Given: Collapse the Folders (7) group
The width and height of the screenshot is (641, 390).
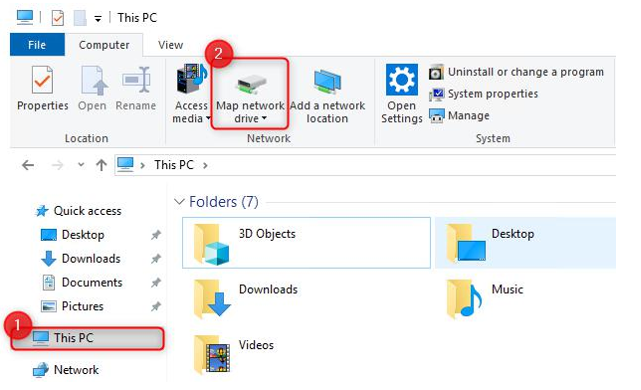Looking at the screenshot, I should click(179, 202).
